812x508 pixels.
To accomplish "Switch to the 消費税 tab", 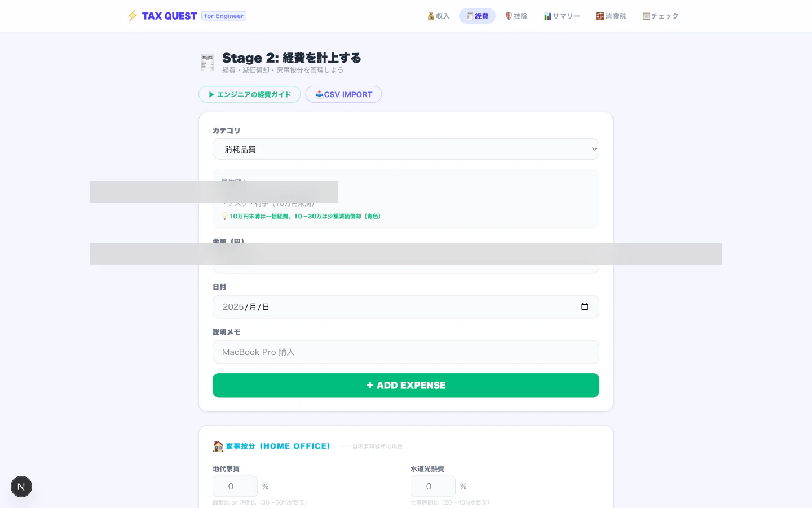I will 611,16.
